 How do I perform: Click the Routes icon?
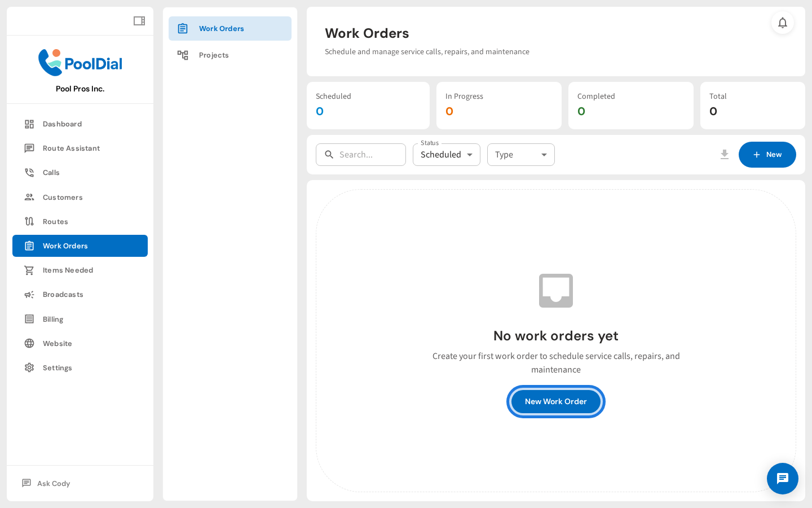29,221
